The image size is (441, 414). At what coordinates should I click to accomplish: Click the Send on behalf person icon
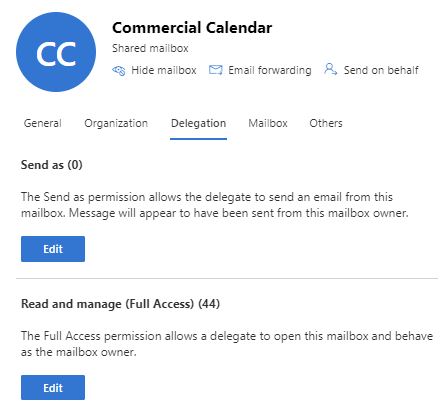coord(330,69)
